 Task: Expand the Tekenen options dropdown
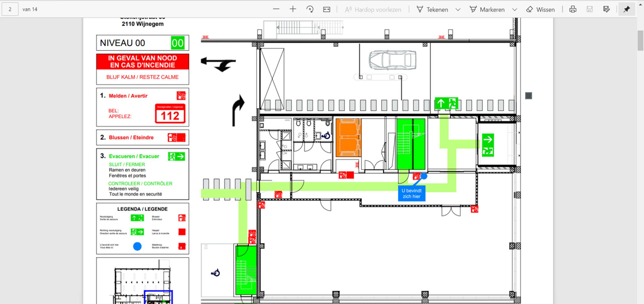point(458,10)
